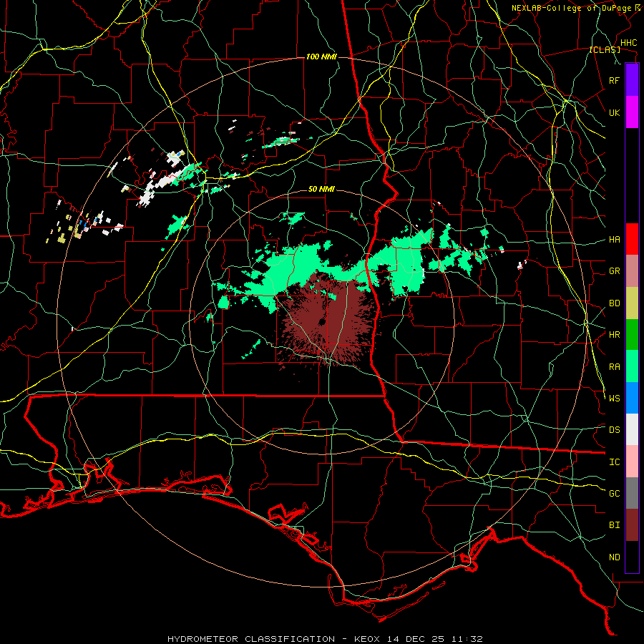
Task: Click the UK magenta legend swatch
Action: (632, 112)
